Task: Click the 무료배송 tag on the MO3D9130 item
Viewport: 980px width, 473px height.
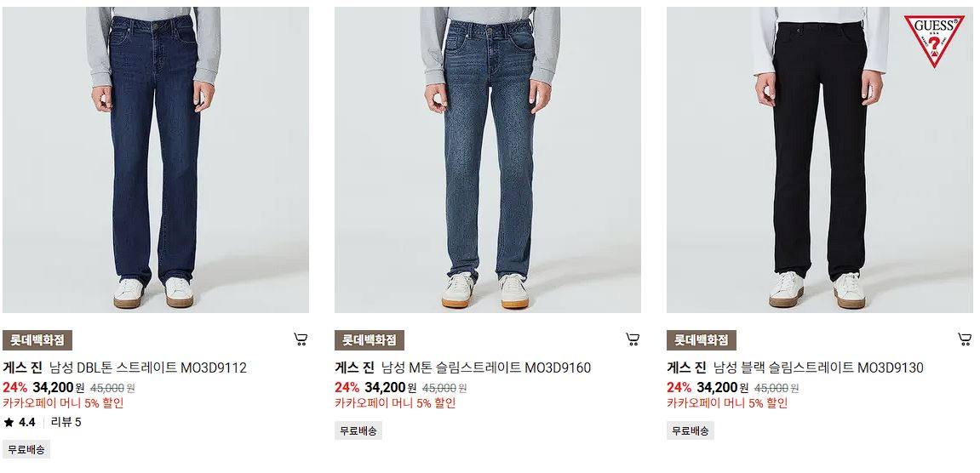Action: click(690, 430)
